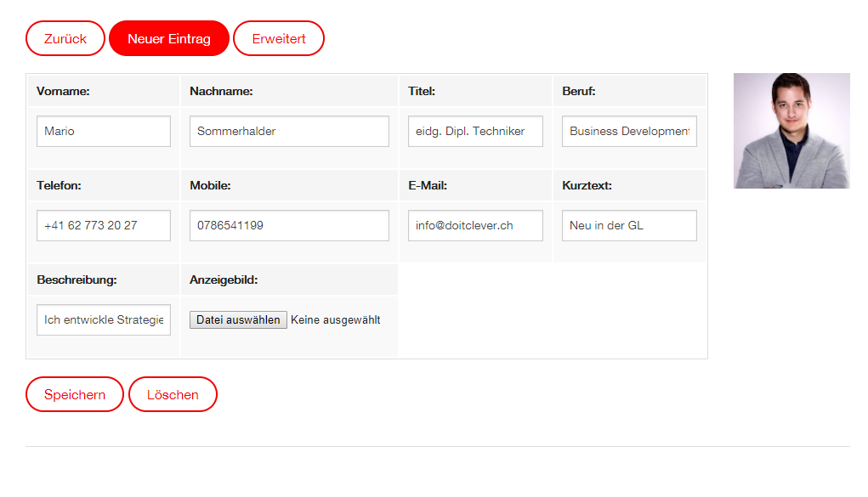Viewport: 868px width, 497px height.
Task: Open Neuer Eintrag
Action: (169, 38)
